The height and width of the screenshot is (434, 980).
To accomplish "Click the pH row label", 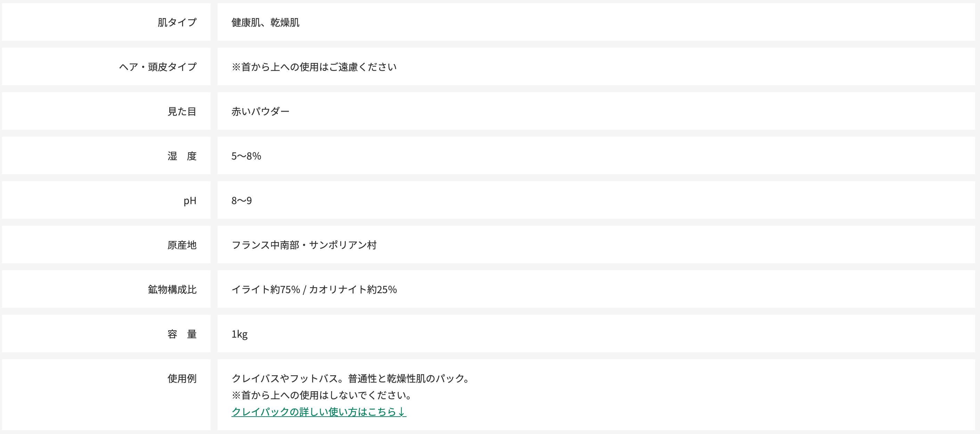I will point(190,201).
